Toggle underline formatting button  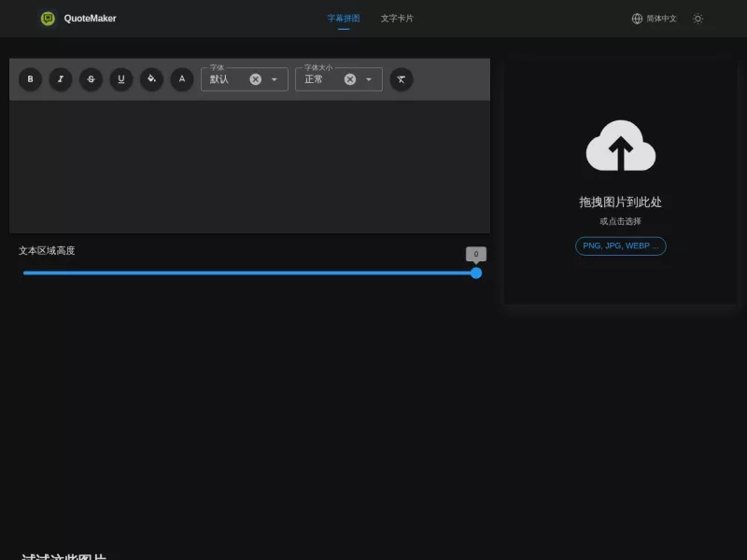pyautogui.click(x=121, y=79)
